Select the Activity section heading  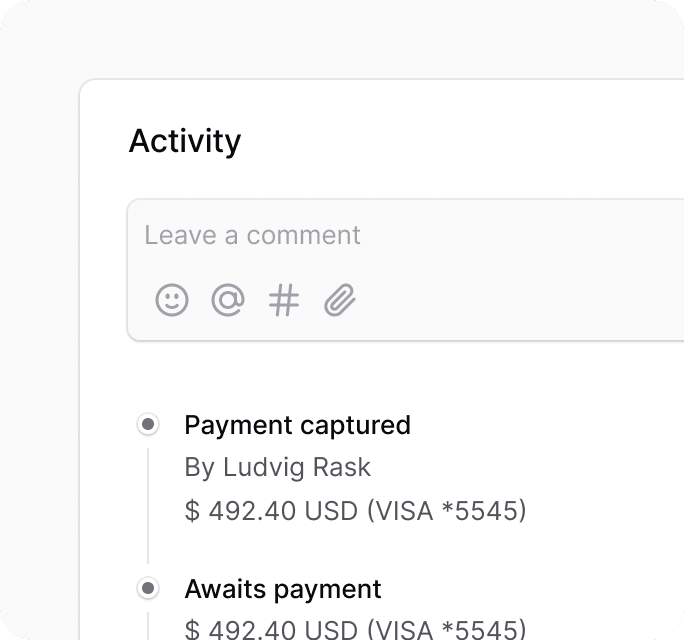[185, 141]
